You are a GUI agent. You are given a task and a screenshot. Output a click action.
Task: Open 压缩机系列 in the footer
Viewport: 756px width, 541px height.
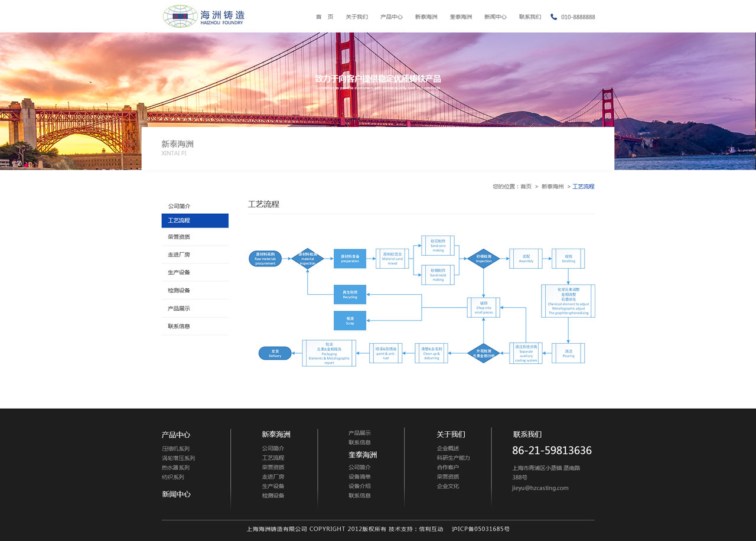pyautogui.click(x=175, y=449)
